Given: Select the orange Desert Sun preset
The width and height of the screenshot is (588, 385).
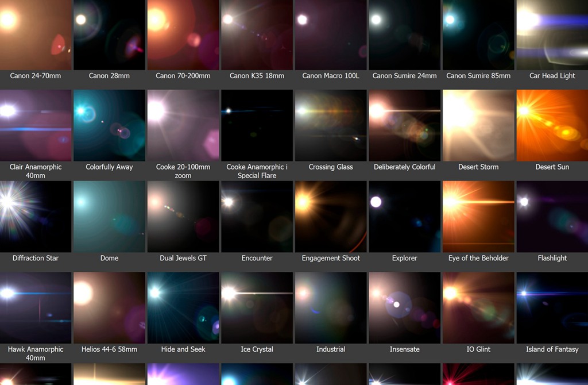Looking at the screenshot, I should (552, 125).
